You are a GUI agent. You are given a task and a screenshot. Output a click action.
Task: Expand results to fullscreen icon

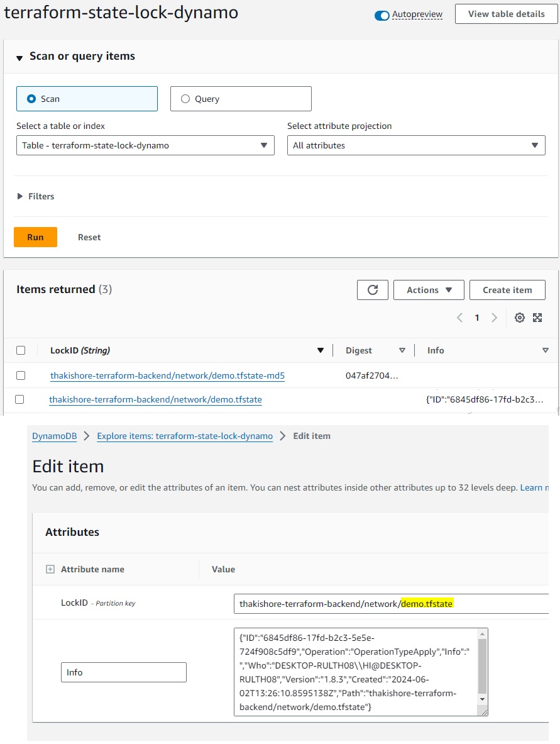point(537,318)
